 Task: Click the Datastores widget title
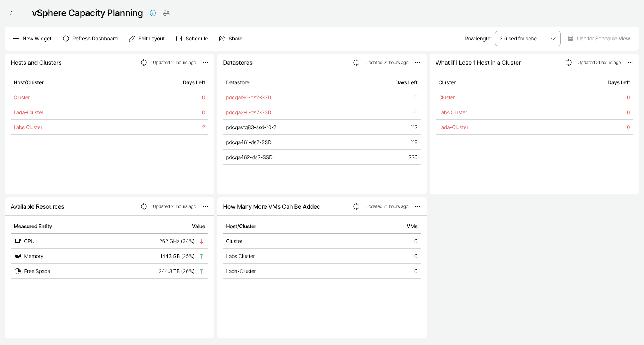click(238, 63)
